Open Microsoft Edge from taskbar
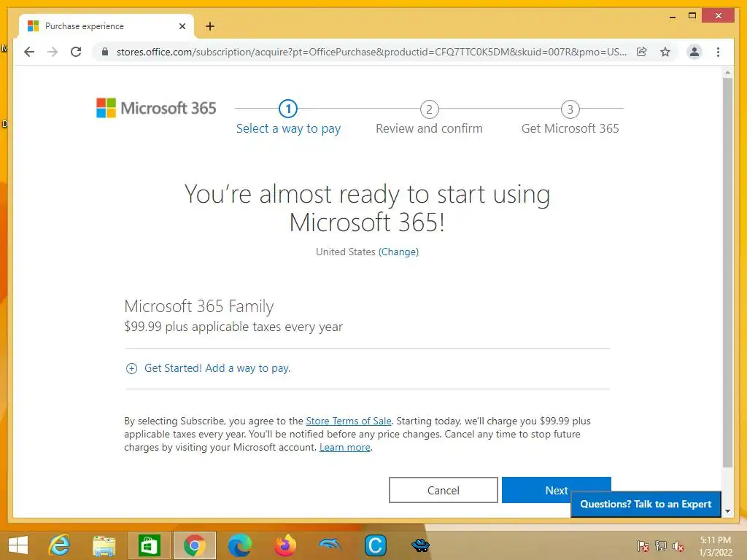Image resolution: width=747 pixels, height=560 pixels. click(x=239, y=545)
